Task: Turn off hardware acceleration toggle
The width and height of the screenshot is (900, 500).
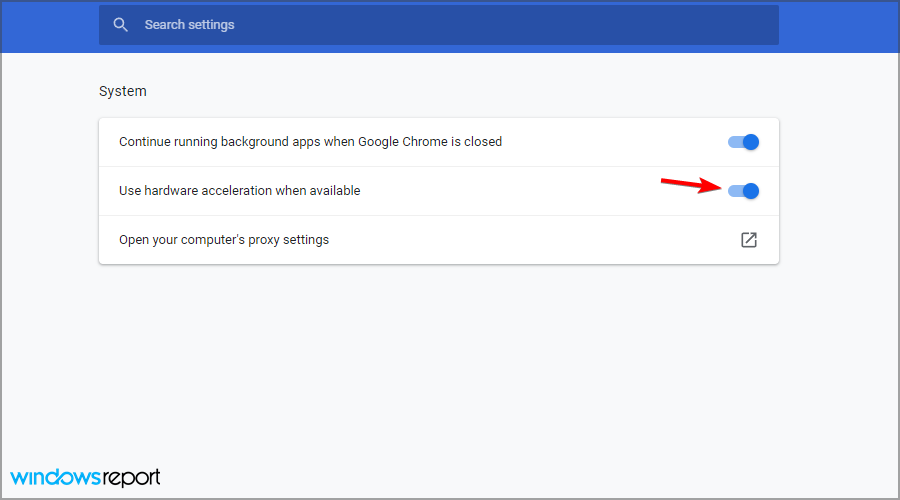Action: [x=743, y=191]
